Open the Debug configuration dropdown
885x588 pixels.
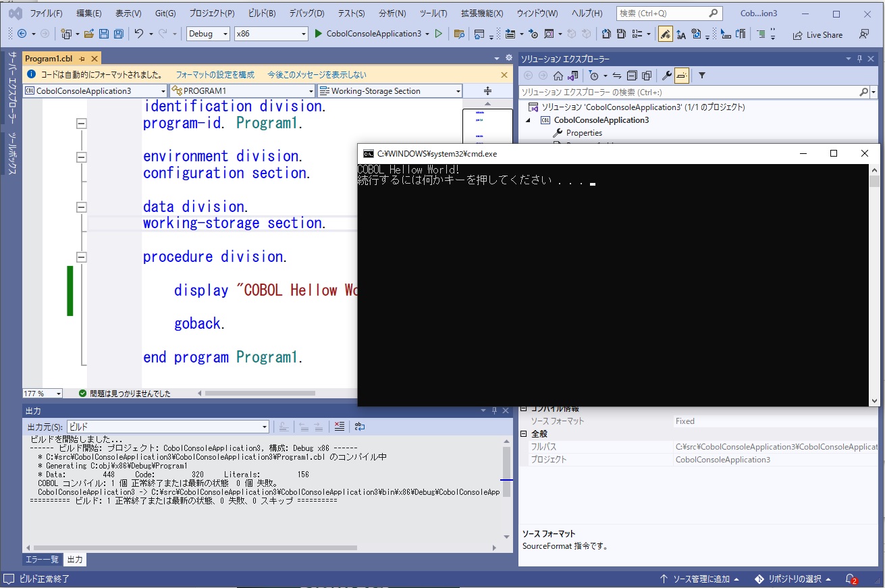[x=207, y=34]
